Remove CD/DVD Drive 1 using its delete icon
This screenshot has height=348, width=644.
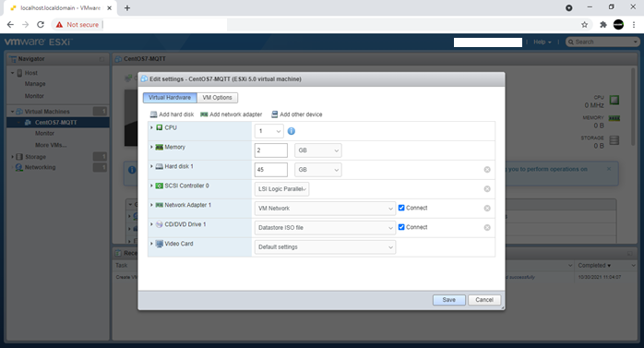click(487, 228)
